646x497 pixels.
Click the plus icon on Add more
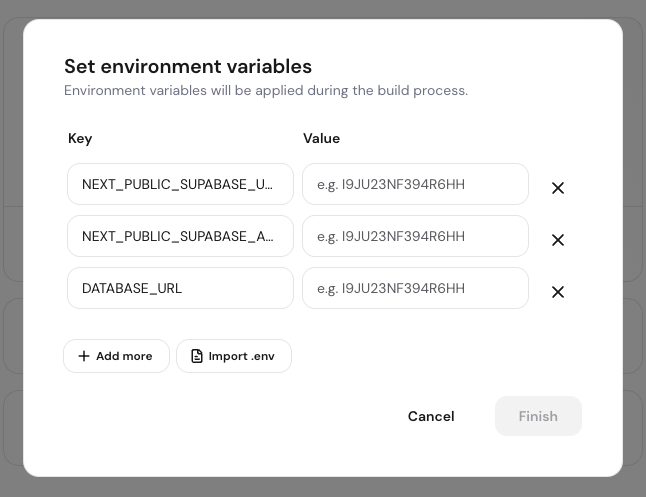point(84,356)
